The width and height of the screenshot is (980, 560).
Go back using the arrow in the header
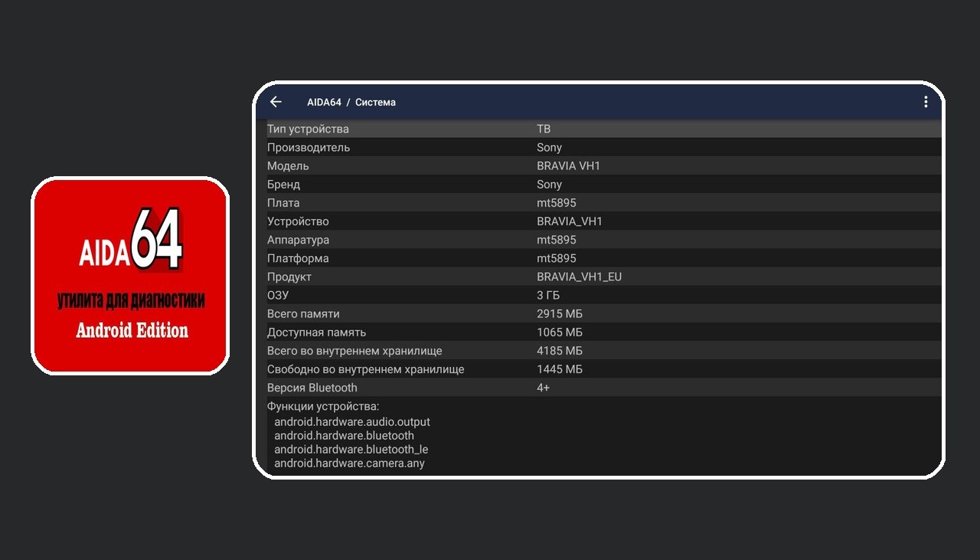276,102
